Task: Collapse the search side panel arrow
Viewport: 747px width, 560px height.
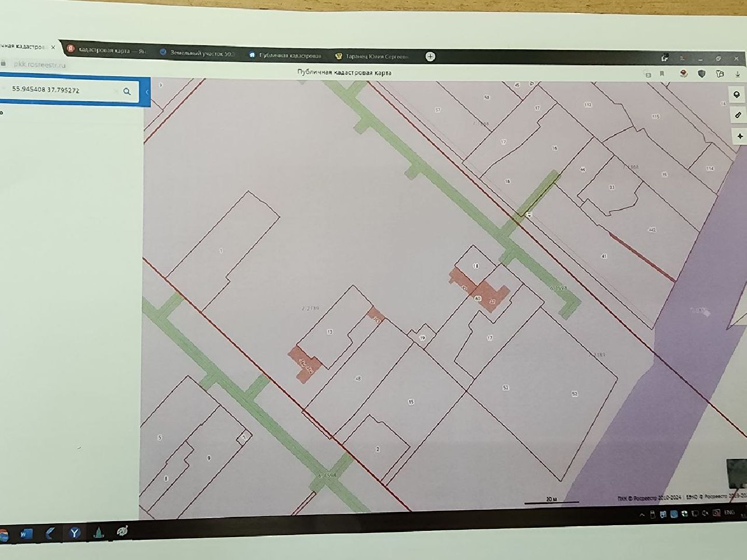Action: [x=147, y=92]
